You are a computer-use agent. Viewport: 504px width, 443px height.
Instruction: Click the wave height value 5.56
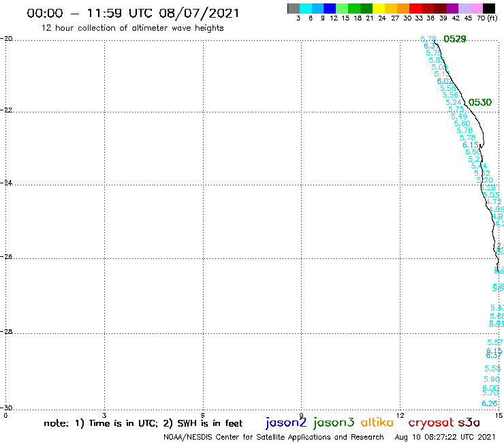[450, 95]
